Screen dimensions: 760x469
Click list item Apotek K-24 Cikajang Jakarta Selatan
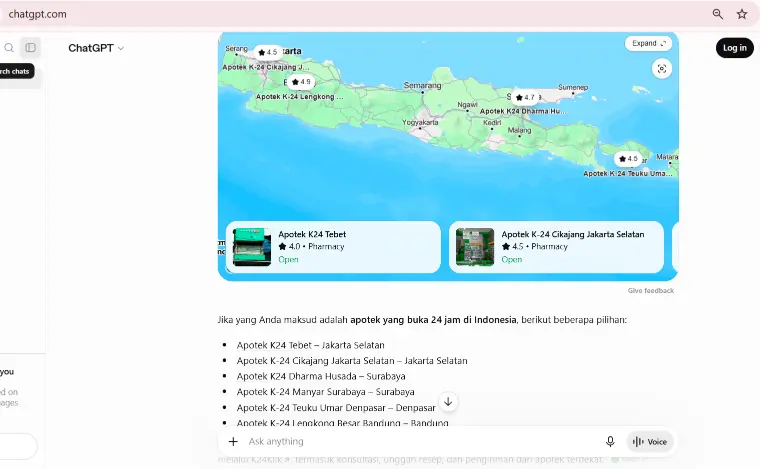[352, 360]
